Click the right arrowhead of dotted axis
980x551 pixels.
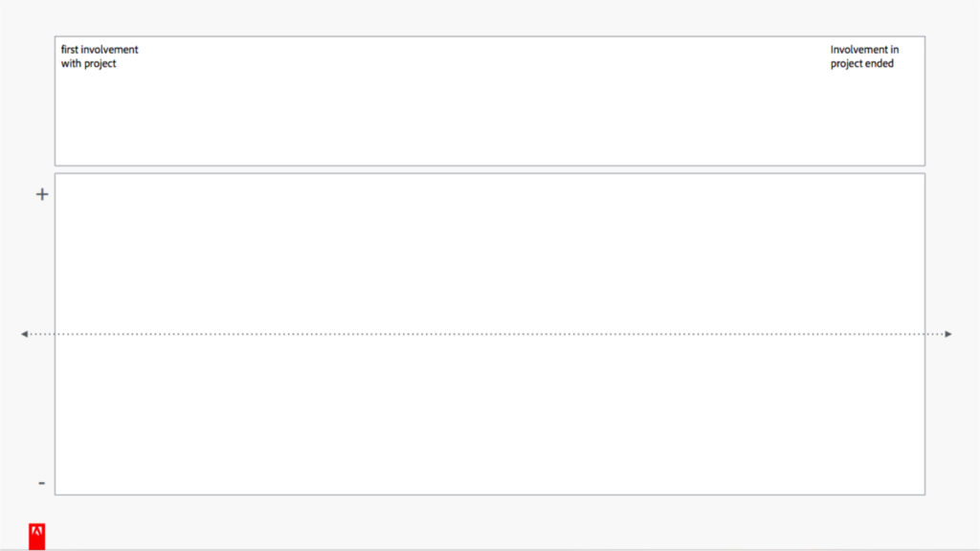948,334
